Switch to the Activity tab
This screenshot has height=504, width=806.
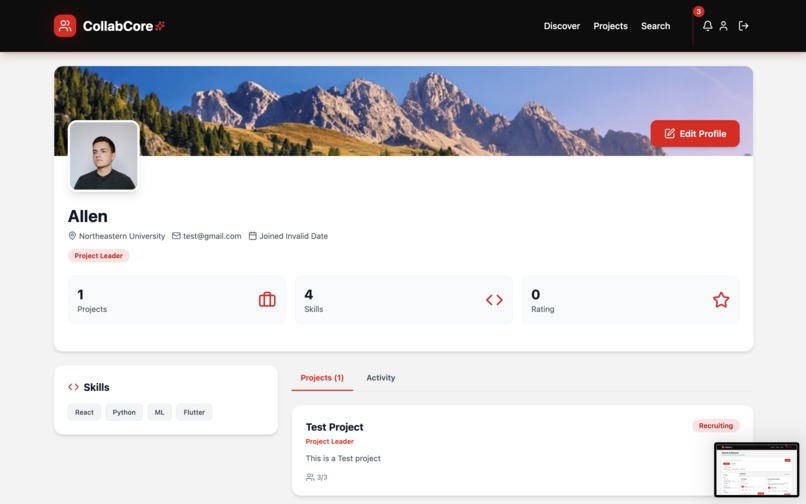(x=380, y=377)
